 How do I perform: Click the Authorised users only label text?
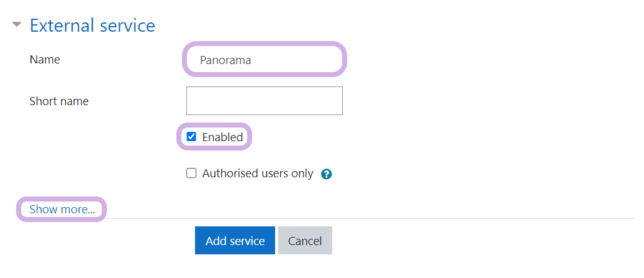[x=258, y=174]
